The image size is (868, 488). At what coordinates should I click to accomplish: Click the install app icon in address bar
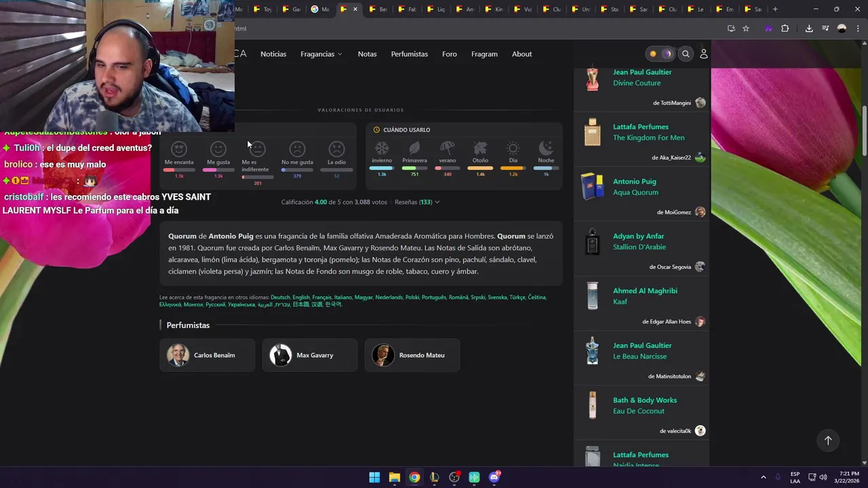tap(731, 28)
